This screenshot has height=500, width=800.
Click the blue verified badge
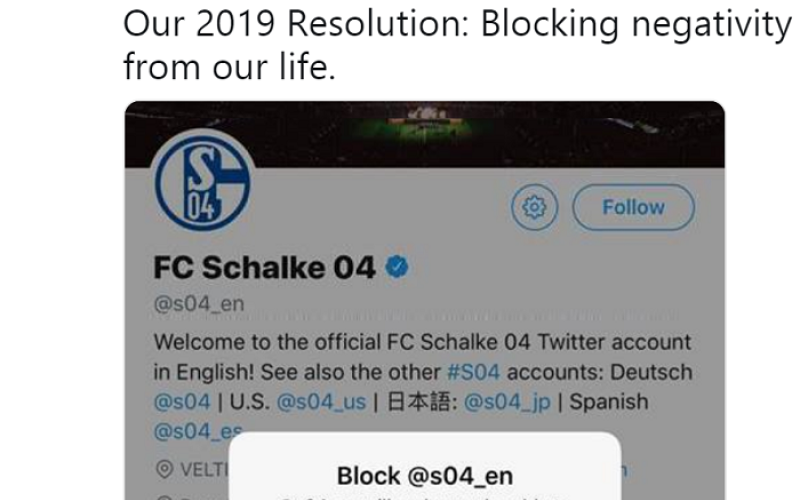[397, 267]
